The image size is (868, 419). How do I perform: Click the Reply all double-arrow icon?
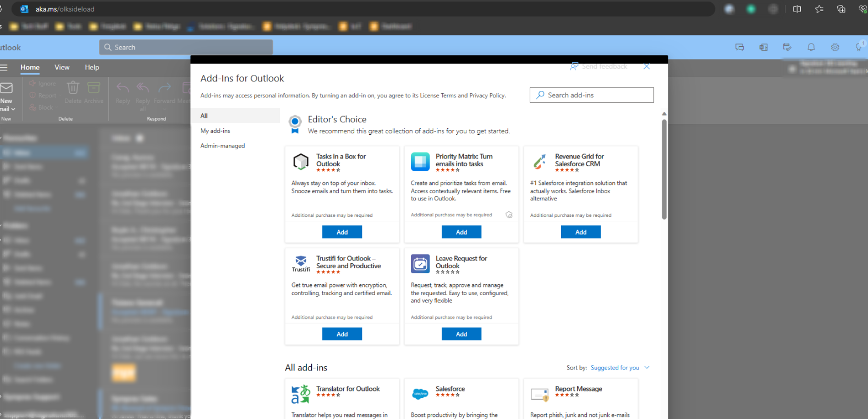pos(143,88)
